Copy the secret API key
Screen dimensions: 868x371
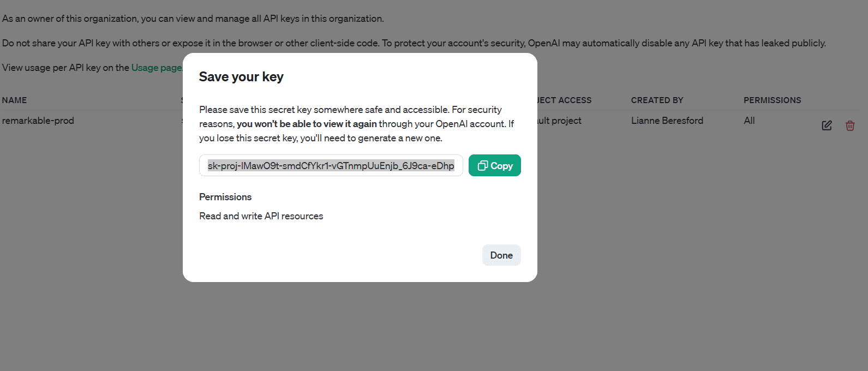tap(494, 165)
